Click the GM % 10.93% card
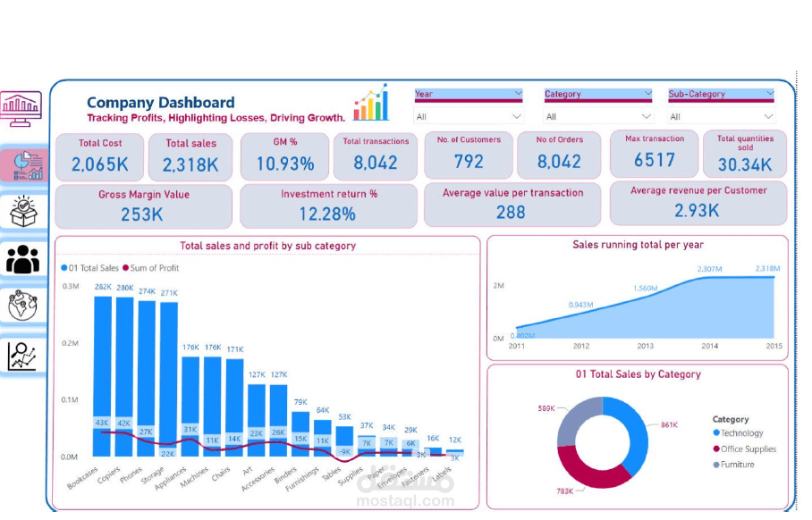Screen dimensions: 812x520 [284, 156]
